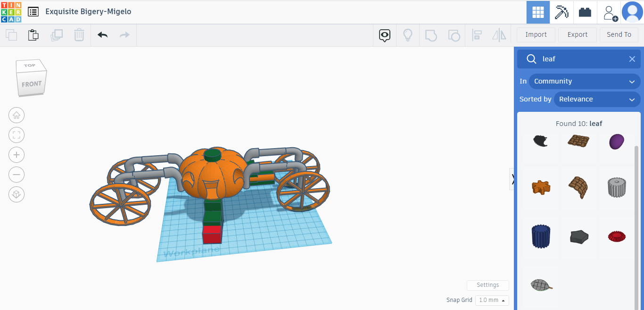
Task: Duplicate the selection with the duplicate icon
Action: pyautogui.click(x=57, y=34)
